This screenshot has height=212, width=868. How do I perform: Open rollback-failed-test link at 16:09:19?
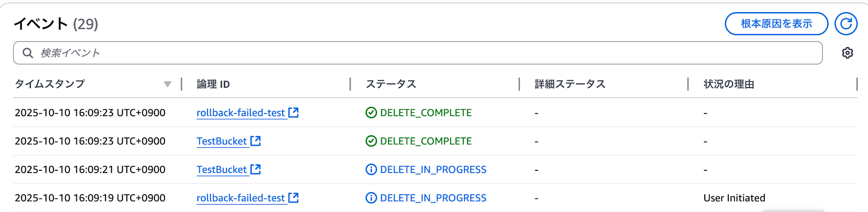(240, 198)
